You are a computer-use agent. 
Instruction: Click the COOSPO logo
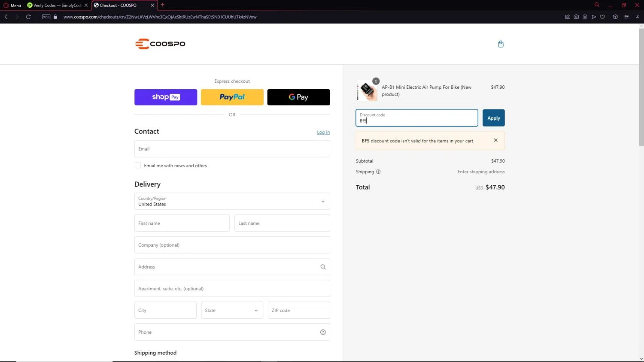pyautogui.click(x=160, y=44)
